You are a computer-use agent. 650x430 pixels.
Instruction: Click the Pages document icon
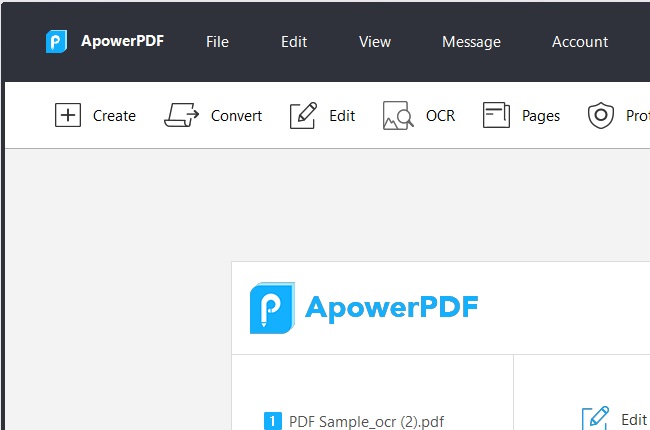[x=496, y=115]
